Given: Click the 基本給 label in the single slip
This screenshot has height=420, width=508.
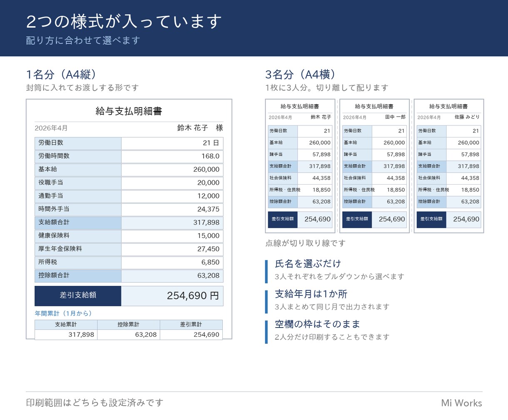Looking at the screenshot, I should coord(78,170).
